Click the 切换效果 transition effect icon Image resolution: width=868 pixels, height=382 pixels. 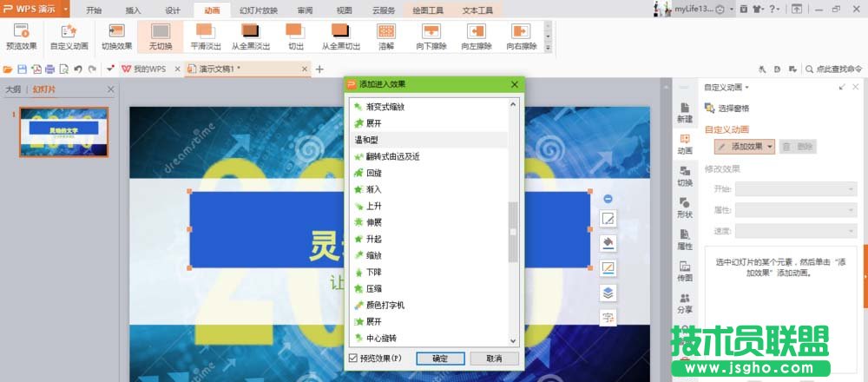[x=117, y=31]
